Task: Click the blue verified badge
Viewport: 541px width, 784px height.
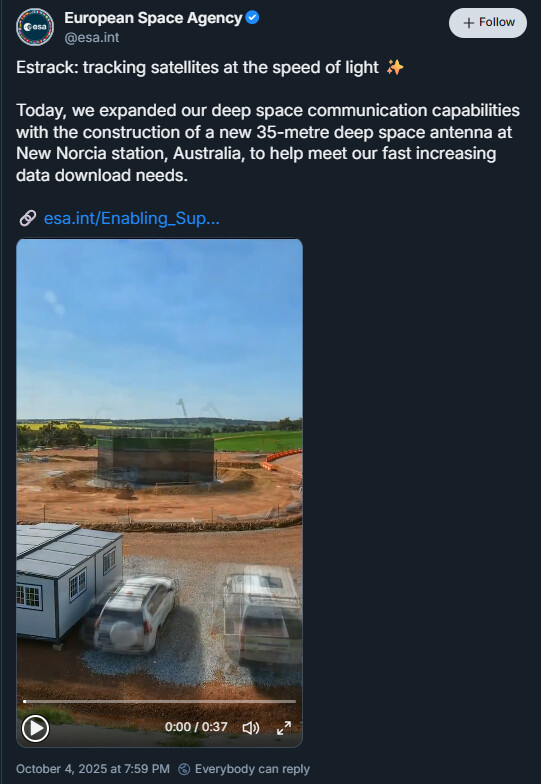Action: click(252, 18)
